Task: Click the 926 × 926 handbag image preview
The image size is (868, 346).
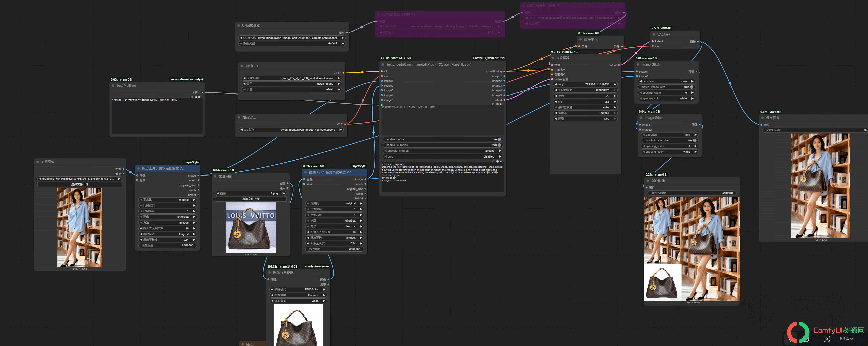Action: click(x=251, y=227)
